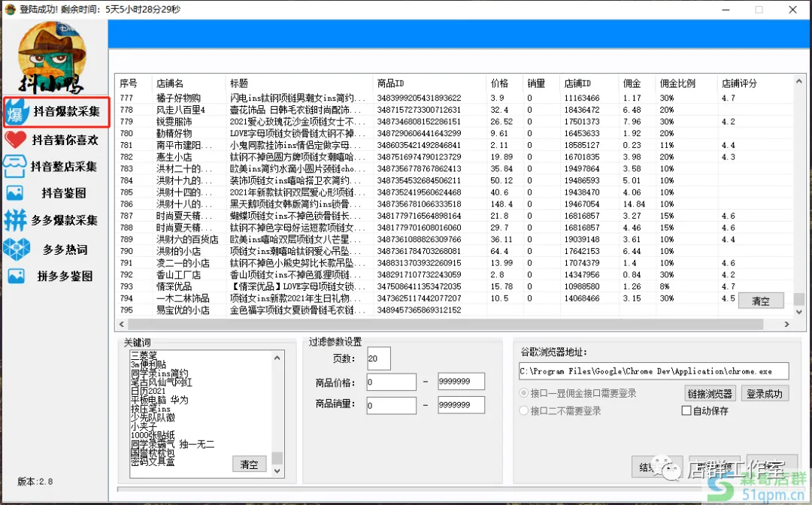Open 抖音整店采集 shop icon
Viewport: 812px width, 505px height.
15,166
